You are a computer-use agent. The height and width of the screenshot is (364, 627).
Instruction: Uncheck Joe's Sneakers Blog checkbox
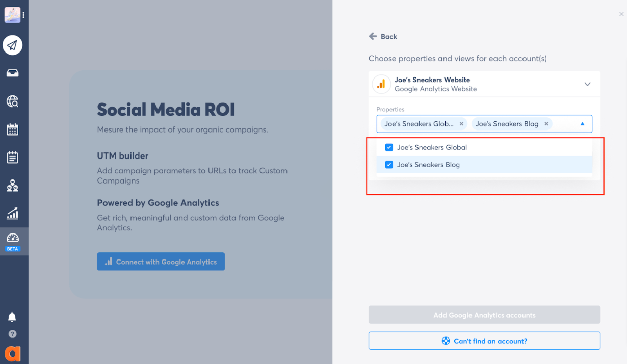pos(389,165)
